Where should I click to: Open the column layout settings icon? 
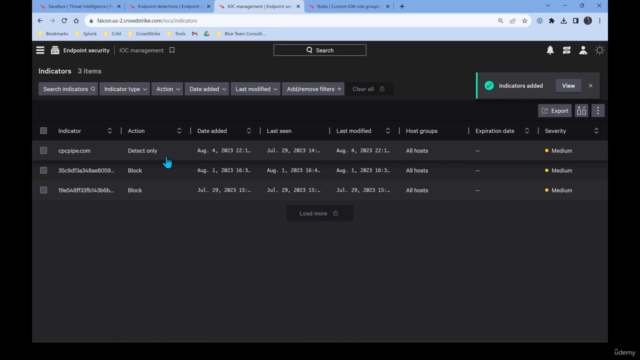581,111
